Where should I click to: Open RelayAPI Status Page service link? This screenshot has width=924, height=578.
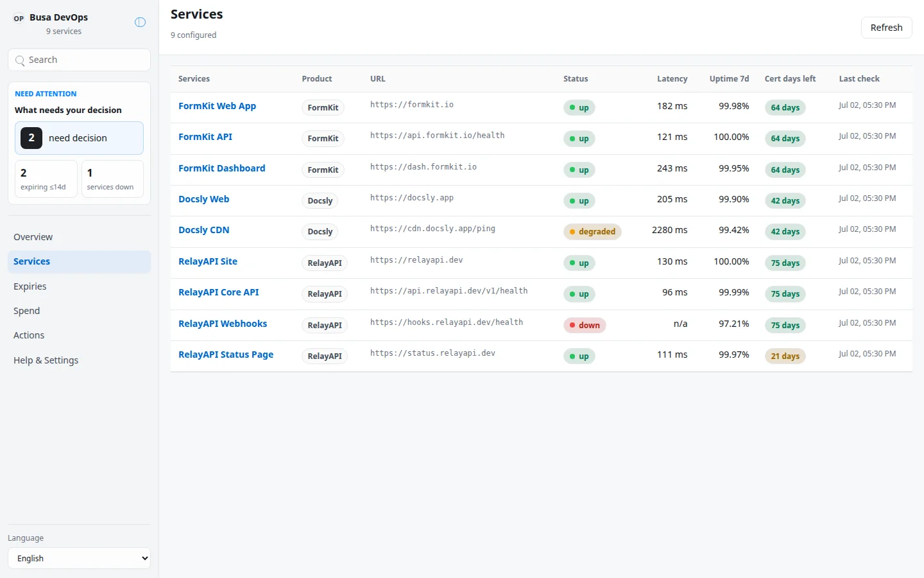[x=226, y=355]
